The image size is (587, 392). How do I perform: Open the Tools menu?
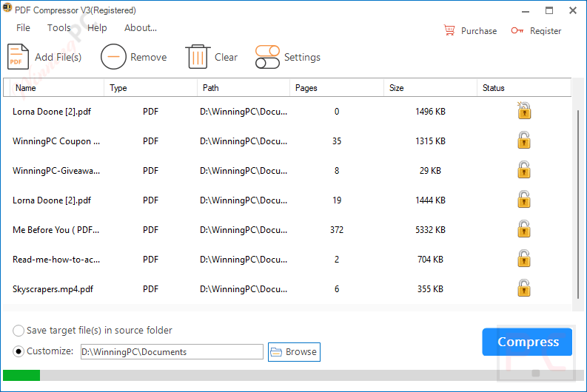coord(58,27)
